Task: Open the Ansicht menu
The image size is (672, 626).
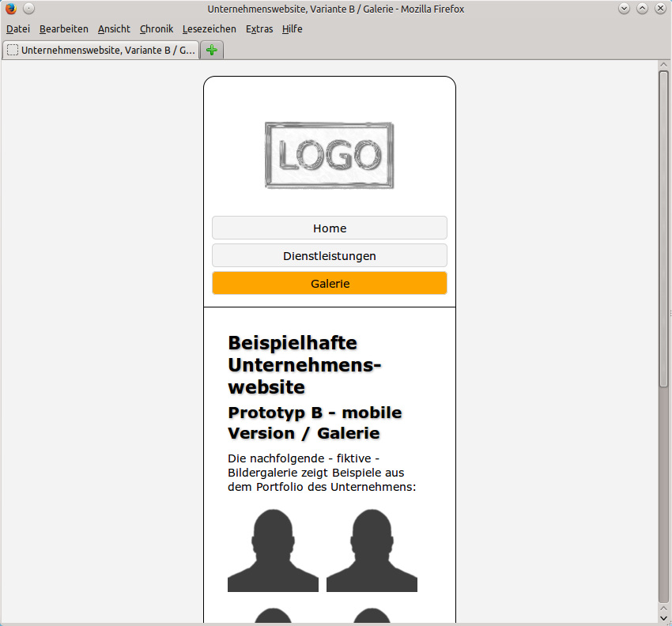Action: (x=114, y=28)
